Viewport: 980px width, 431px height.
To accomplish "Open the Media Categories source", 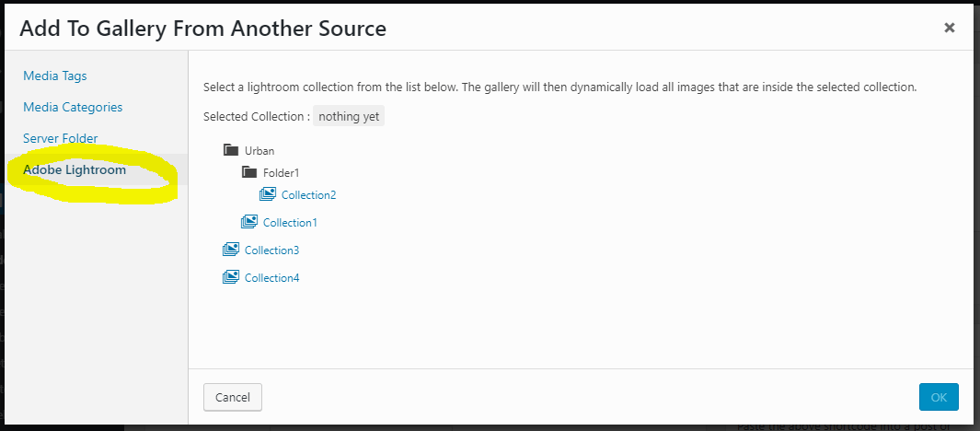I will [x=73, y=107].
